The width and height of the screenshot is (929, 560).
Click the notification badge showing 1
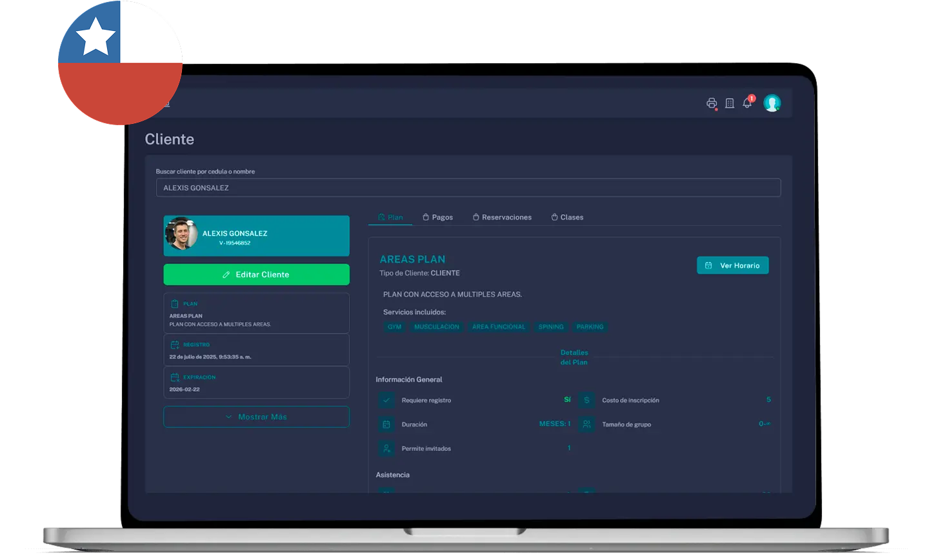752,97
